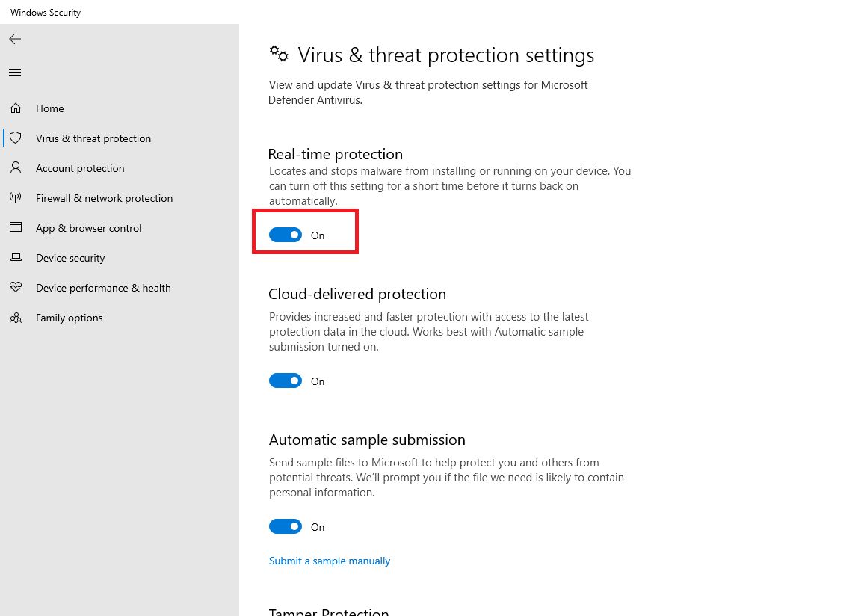Click the Account protection person icon
This screenshot has height=616, width=867.
[16, 167]
